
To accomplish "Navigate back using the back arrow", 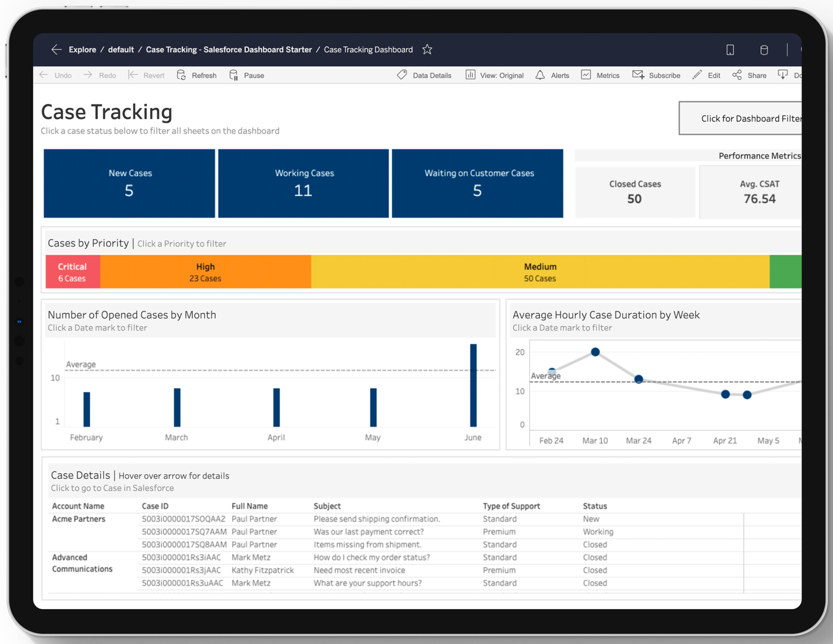I will 57,49.
